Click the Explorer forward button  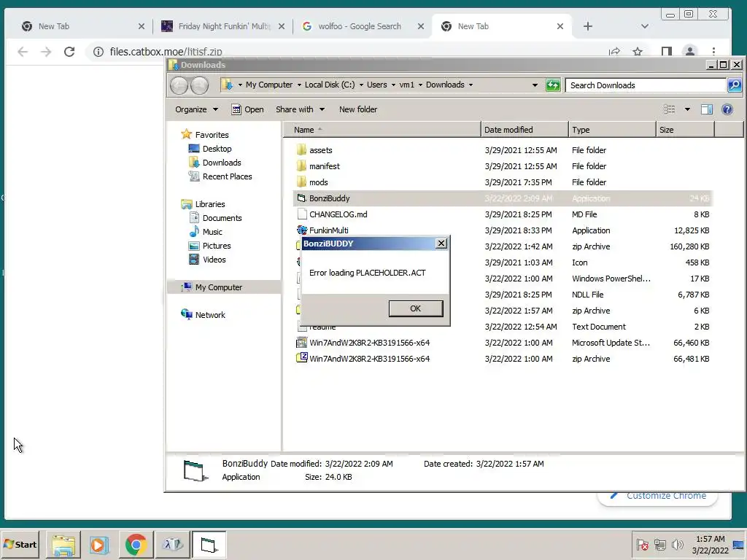click(200, 85)
